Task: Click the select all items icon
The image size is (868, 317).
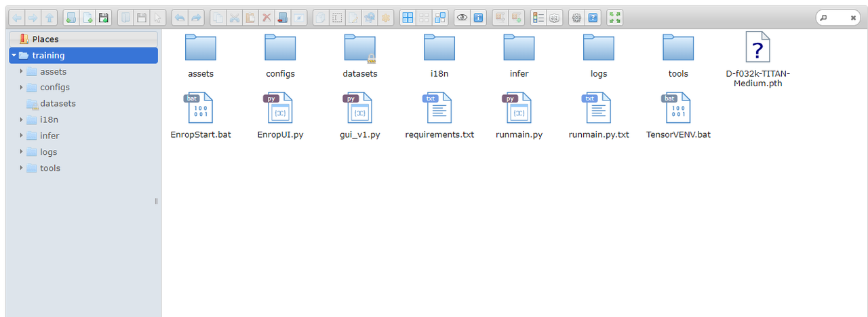Action: [x=408, y=18]
